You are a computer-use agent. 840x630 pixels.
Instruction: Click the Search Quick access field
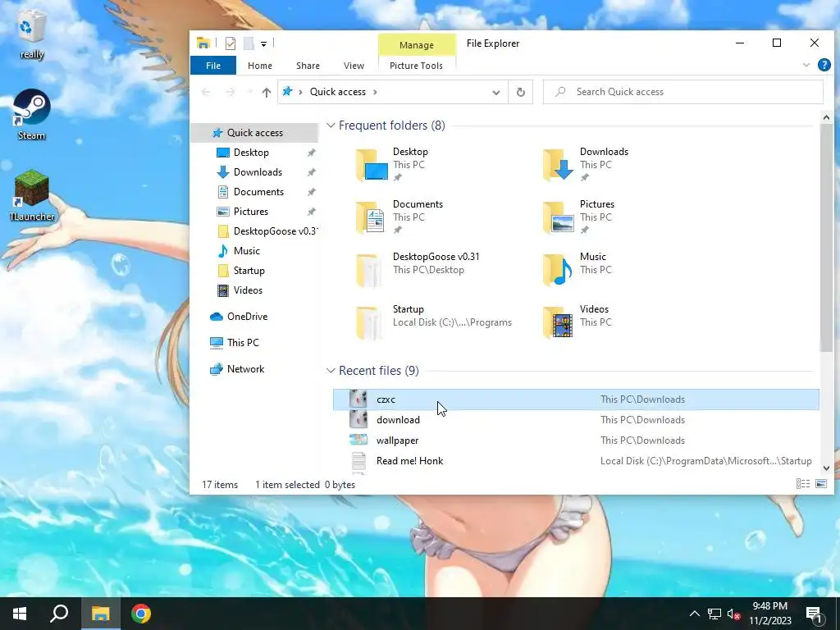(683, 92)
